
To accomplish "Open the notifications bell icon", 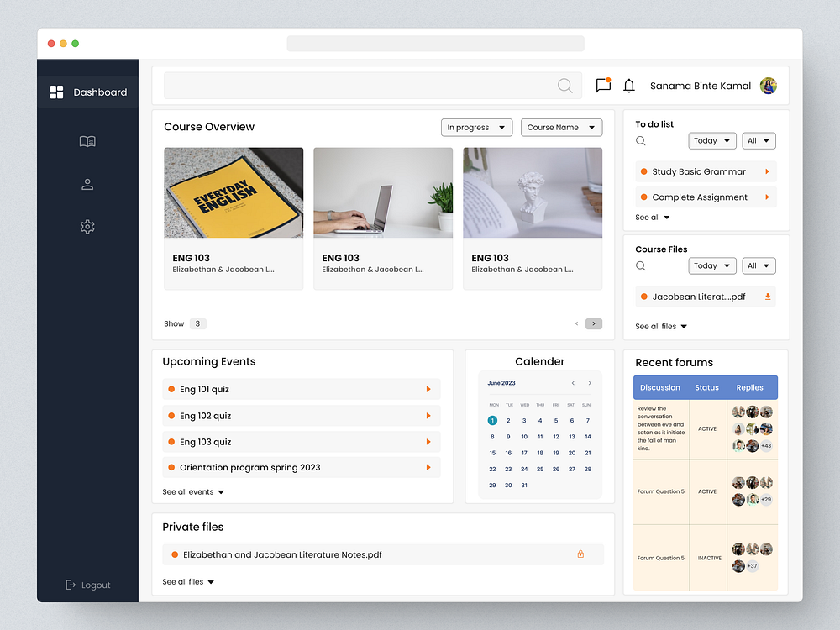I will click(629, 86).
